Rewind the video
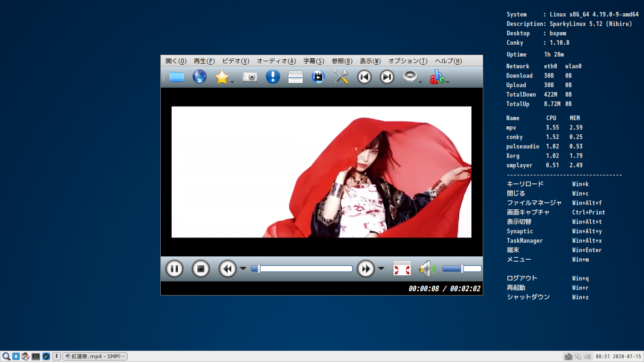Viewport: 644px width, 362px height. [x=228, y=269]
